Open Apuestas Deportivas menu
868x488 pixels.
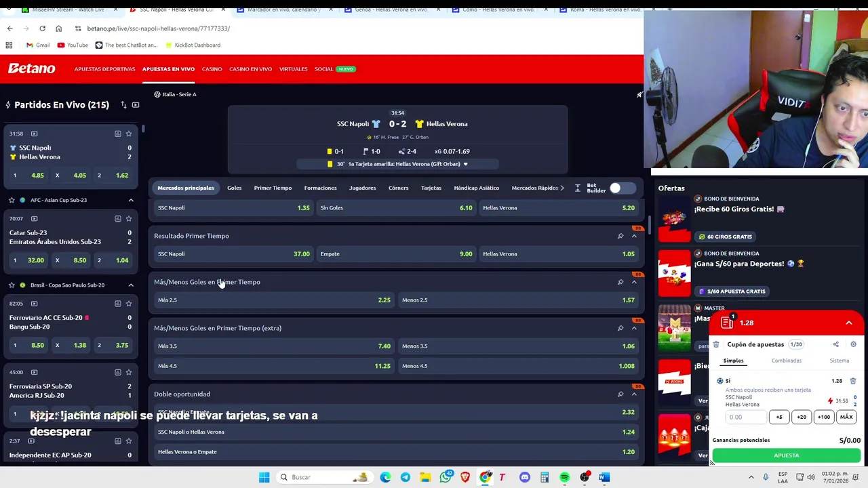coord(104,69)
